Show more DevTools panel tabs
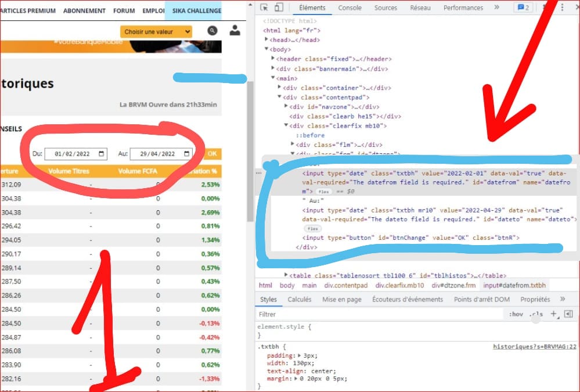The height and width of the screenshot is (392, 580). tap(497, 8)
